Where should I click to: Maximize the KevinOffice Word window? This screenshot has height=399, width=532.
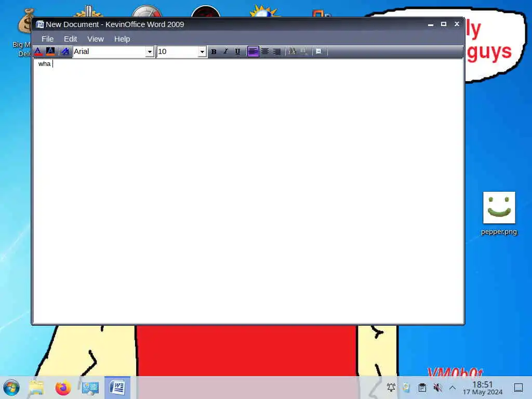[x=444, y=24]
